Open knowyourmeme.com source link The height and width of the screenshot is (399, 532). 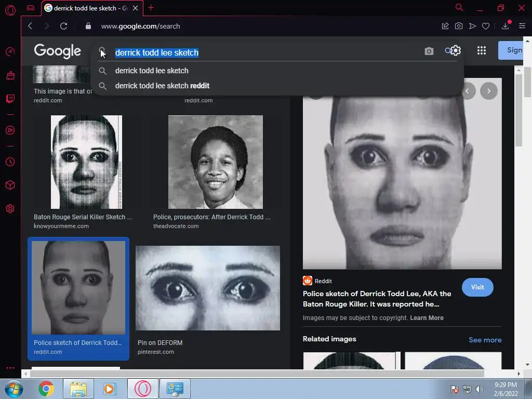click(61, 226)
